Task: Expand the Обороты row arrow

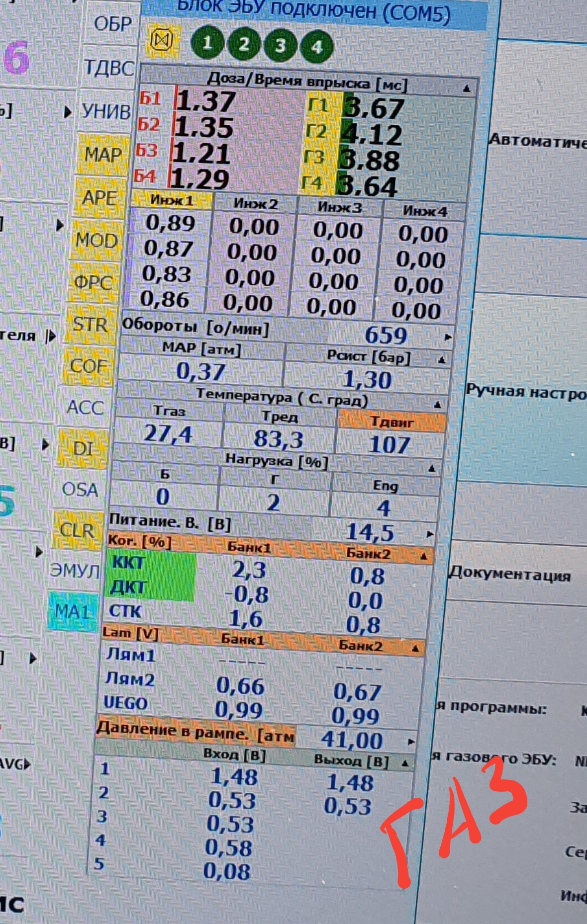Action: click(447, 337)
